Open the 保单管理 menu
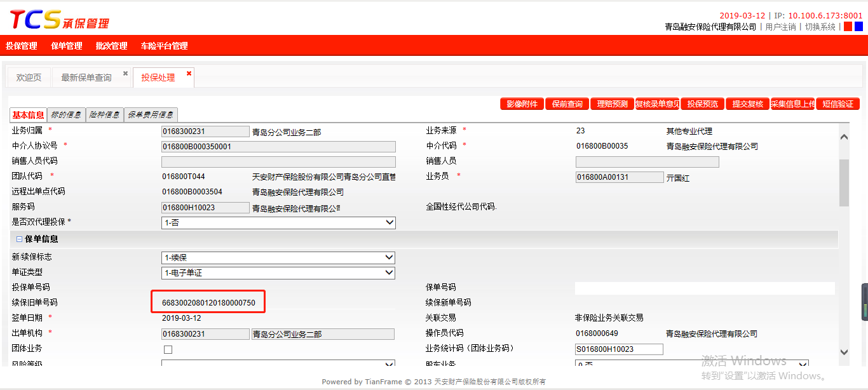 coord(67,46)
